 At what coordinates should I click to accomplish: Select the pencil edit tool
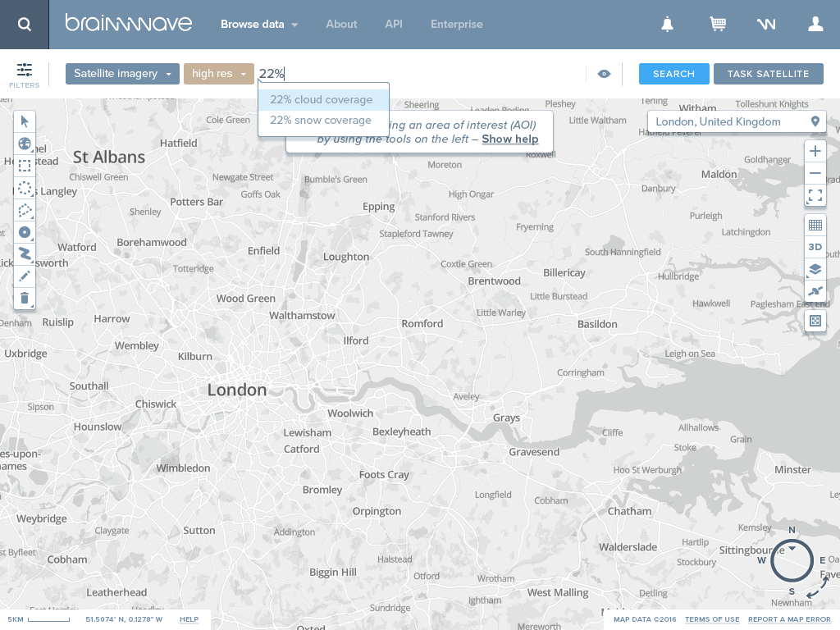(x=25, y=276)
